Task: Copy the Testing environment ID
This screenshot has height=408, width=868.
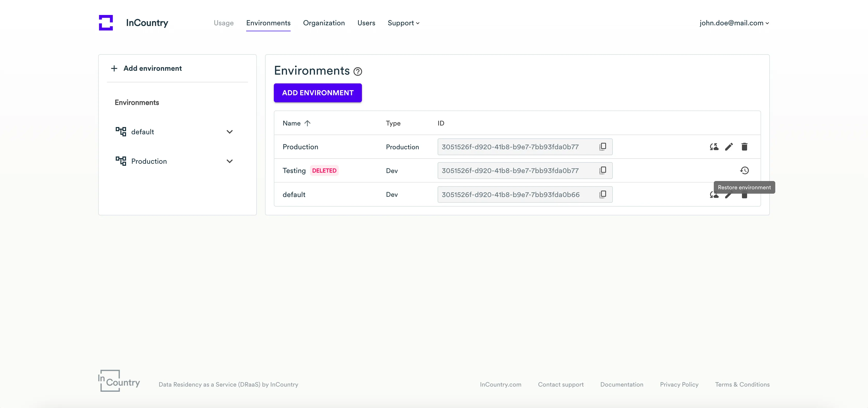Action: click(602, 170)
